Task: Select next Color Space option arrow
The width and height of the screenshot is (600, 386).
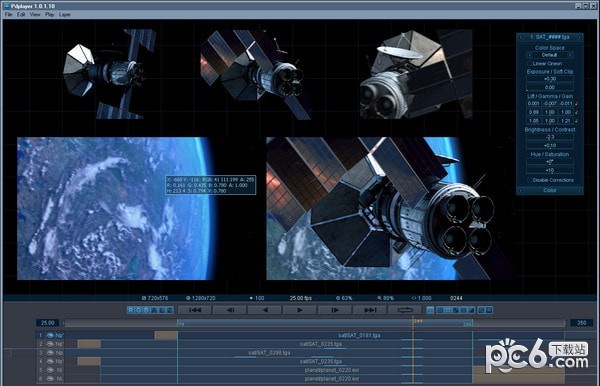Action: pyautogui.click(x=571, y=55)
